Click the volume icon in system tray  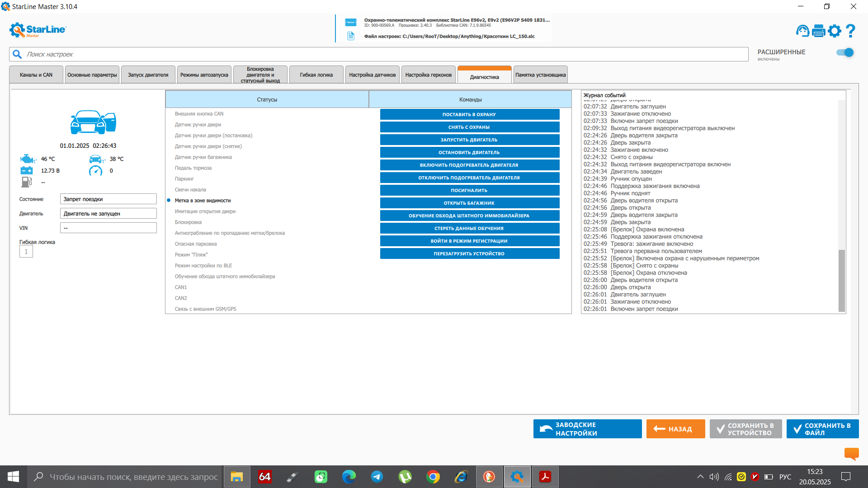(714, 477)
